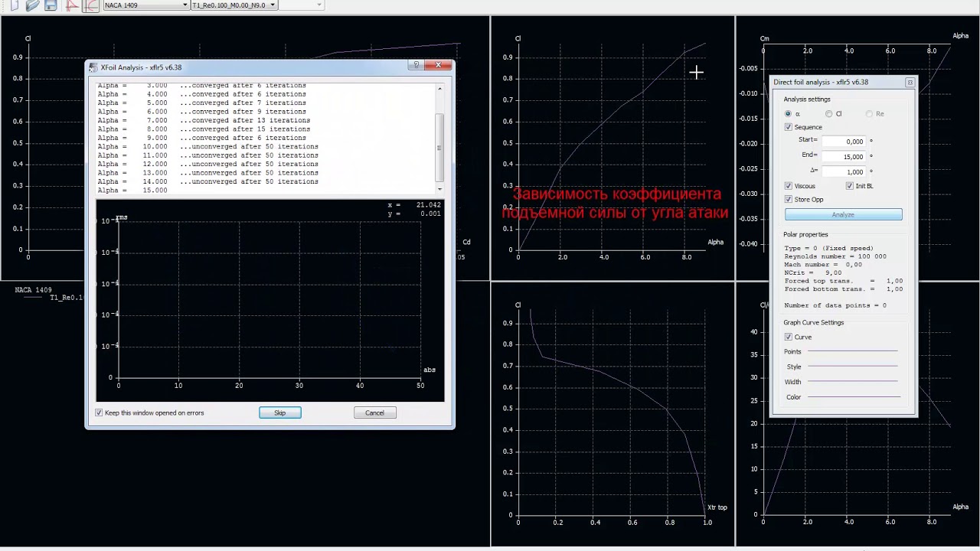Switch to the Polar view icon

(90, 5)
